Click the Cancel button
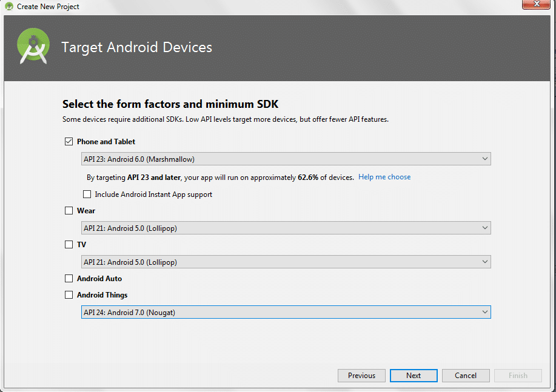 [466, 376]
